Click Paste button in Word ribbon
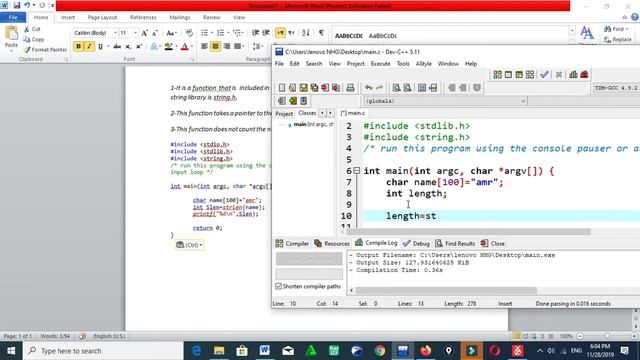This screenshot has height=360, width=640. (11, 38)
